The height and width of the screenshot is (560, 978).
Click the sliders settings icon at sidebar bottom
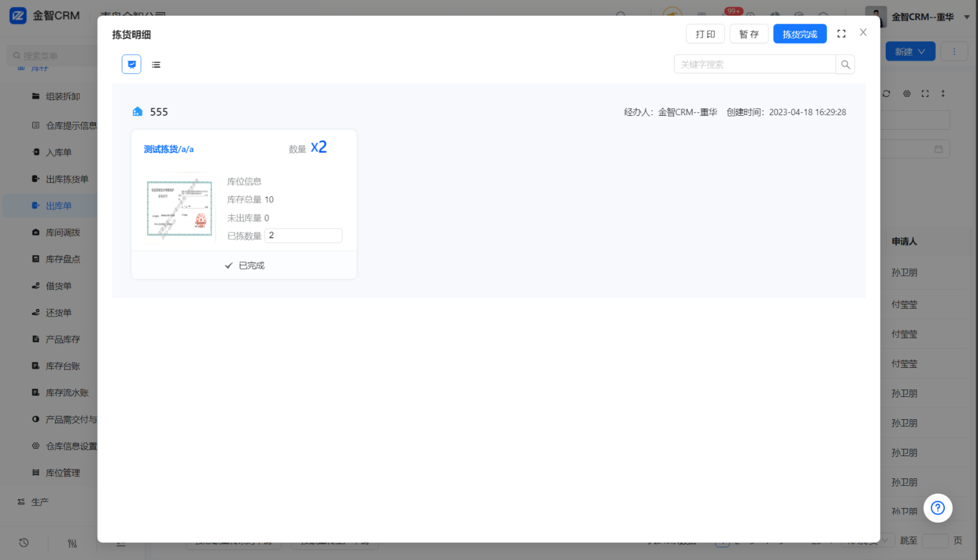point(72,543)
